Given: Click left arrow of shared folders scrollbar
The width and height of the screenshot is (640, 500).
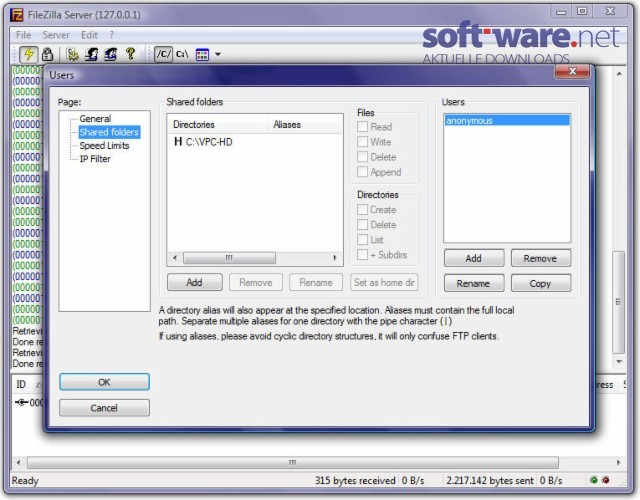Looking at the screenshot, I should click(x=175, y=258).
